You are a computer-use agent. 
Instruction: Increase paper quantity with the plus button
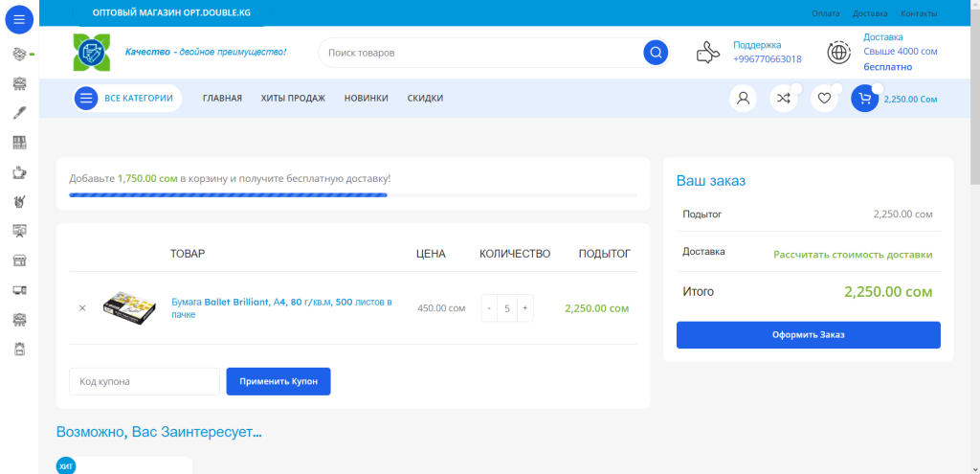(x=525, y=308)
